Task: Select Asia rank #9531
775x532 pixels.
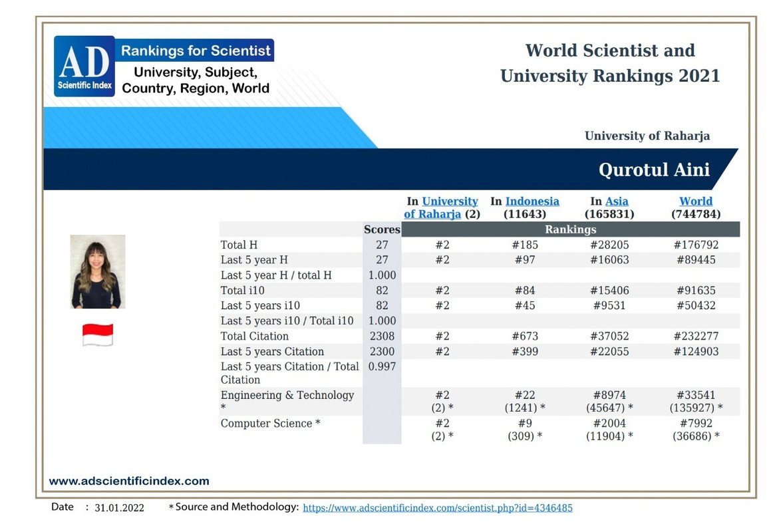Action: tap(609, 306)
